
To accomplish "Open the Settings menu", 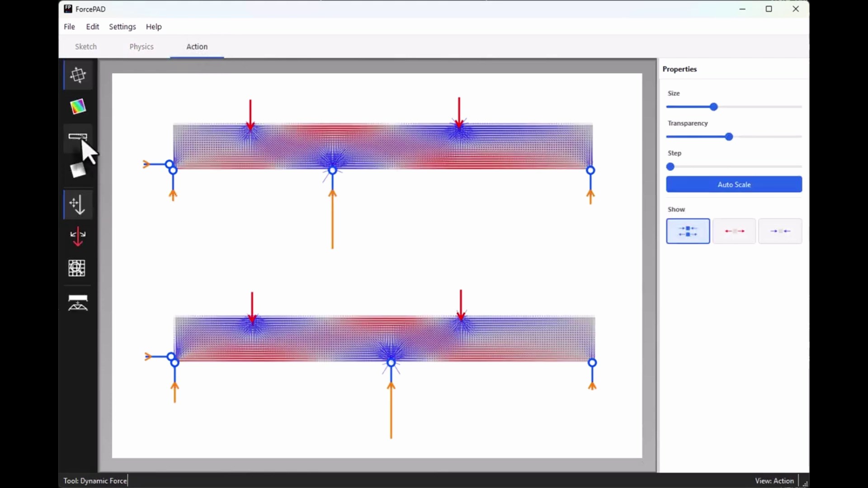I will coord(122,27).
